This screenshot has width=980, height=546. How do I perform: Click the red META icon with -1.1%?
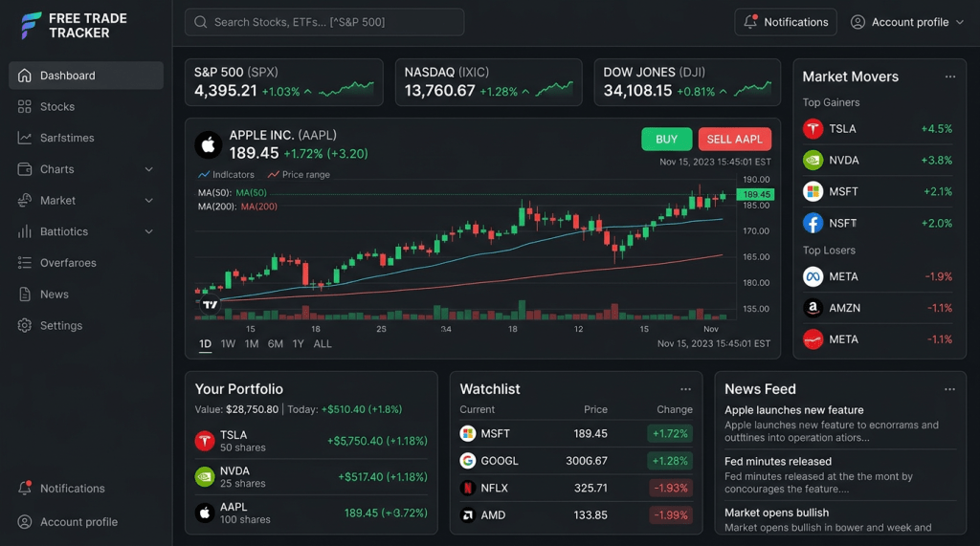tap(813, 339)
